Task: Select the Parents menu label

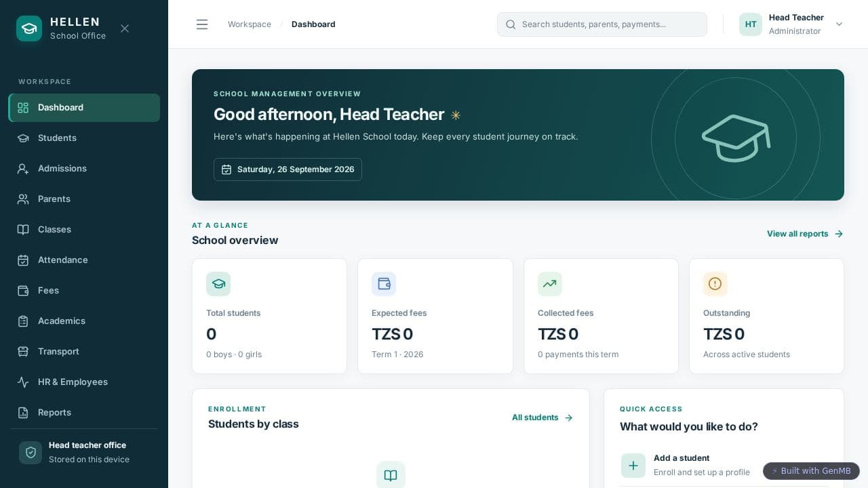Action: tap(54, 199)
